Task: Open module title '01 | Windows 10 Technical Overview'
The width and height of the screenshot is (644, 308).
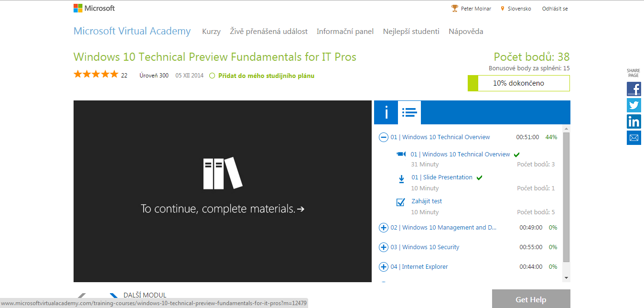Action: (440, 137)
